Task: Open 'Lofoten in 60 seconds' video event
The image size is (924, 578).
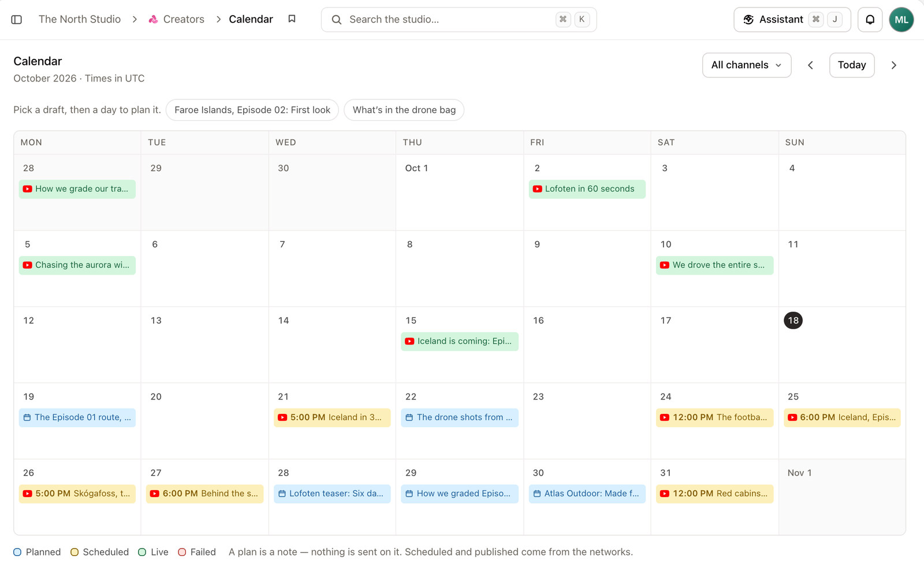Action: (x=587, y=189)
